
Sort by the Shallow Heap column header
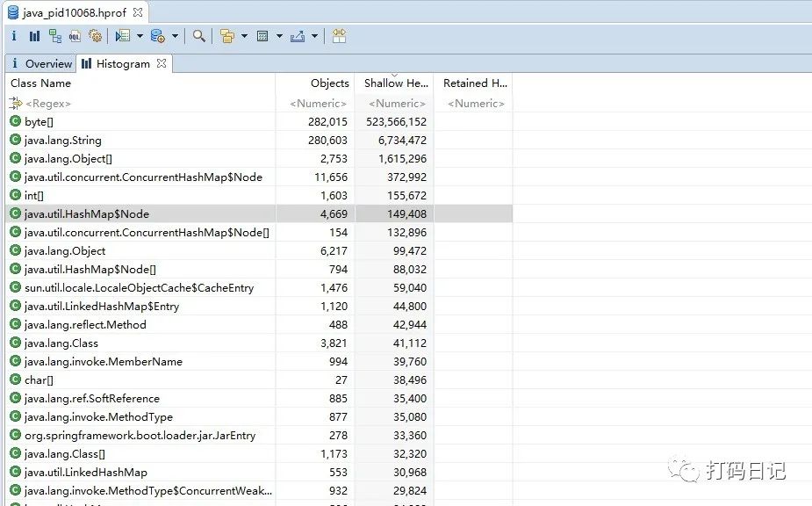(396, 83)
